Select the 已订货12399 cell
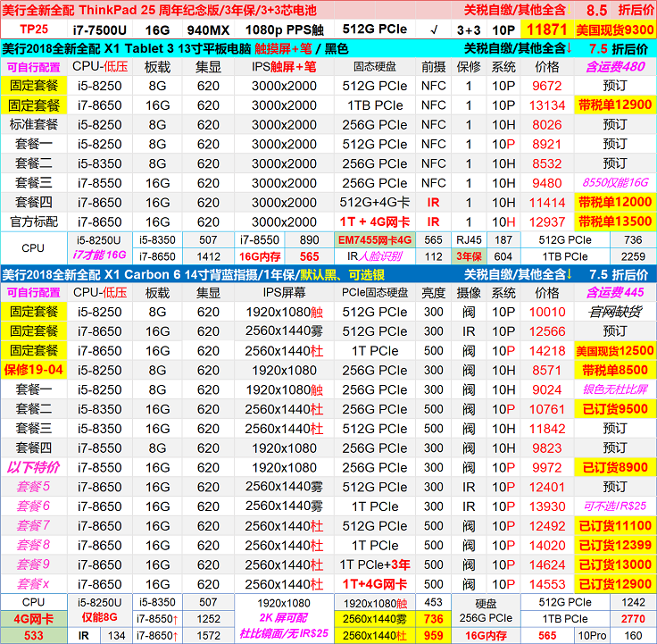Image resolution: width=657 pixels, height=644 pixels. [x=615, y=546]
